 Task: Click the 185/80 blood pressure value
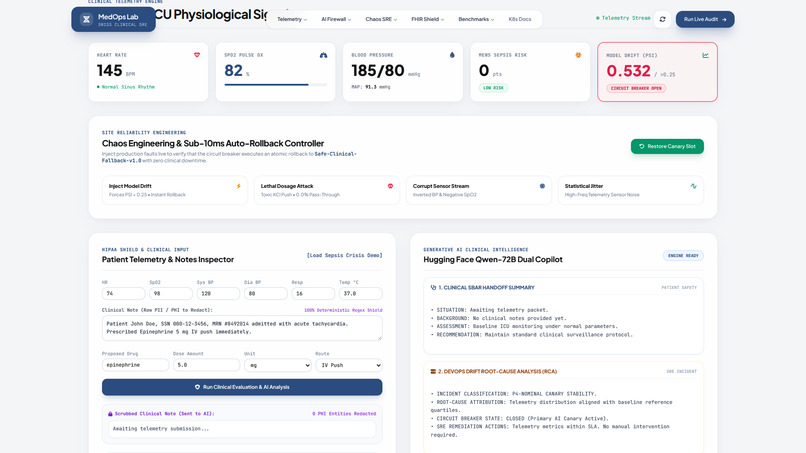coord(378,70)
